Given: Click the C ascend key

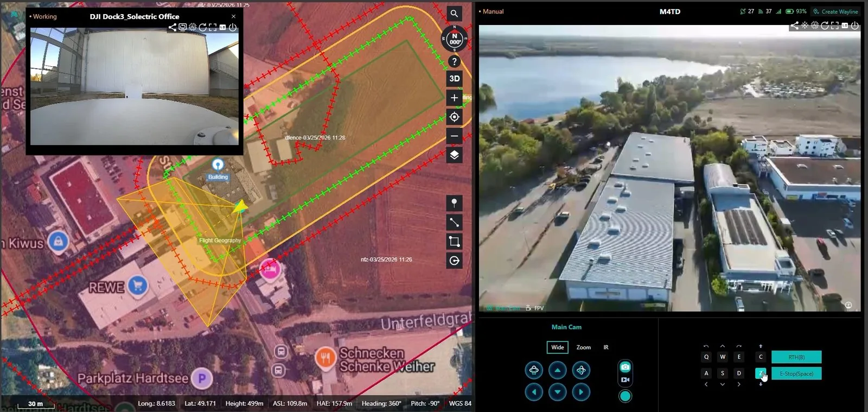Looking at the screenshot, I should (x=761, y=357).
